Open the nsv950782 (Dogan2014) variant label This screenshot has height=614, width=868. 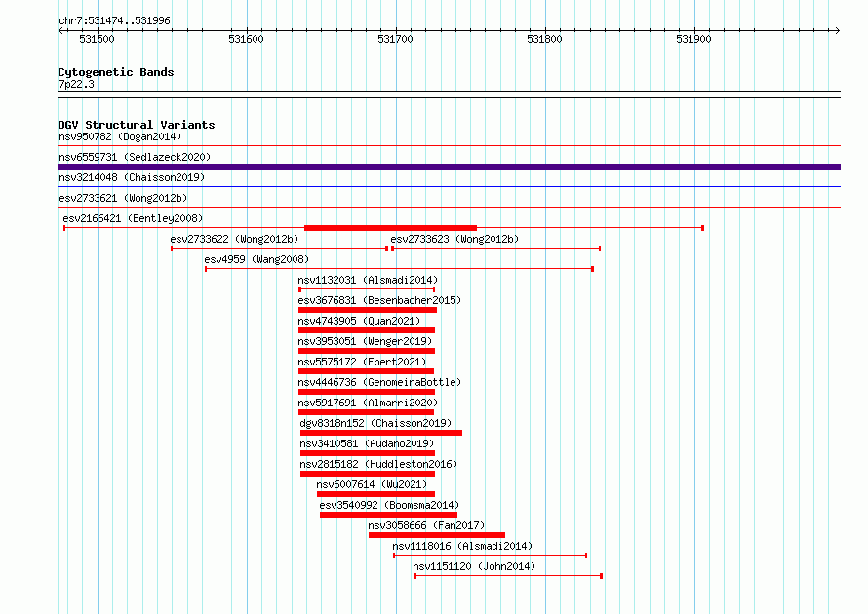(x=120, y=136)
